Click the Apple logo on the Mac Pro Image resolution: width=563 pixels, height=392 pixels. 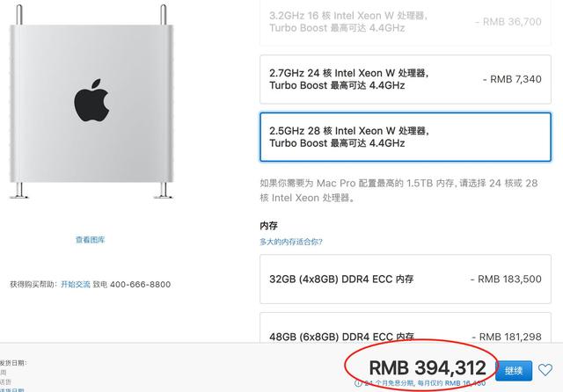91,100
